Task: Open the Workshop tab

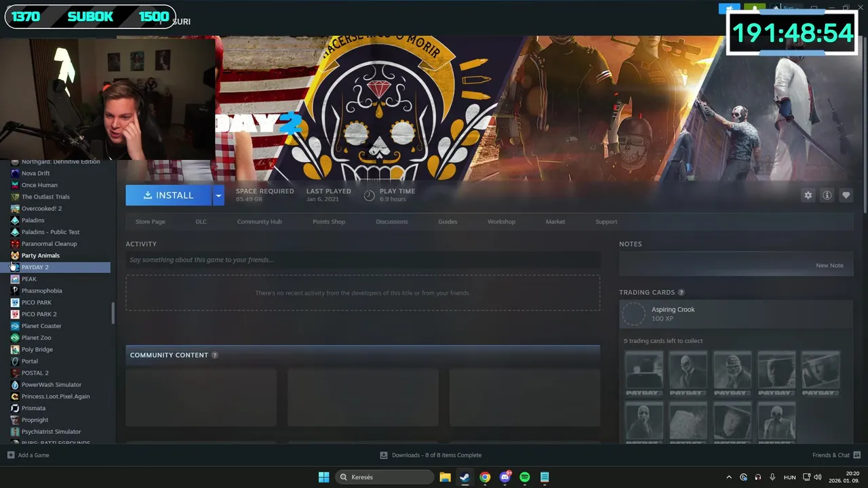Action: [501, 222]
